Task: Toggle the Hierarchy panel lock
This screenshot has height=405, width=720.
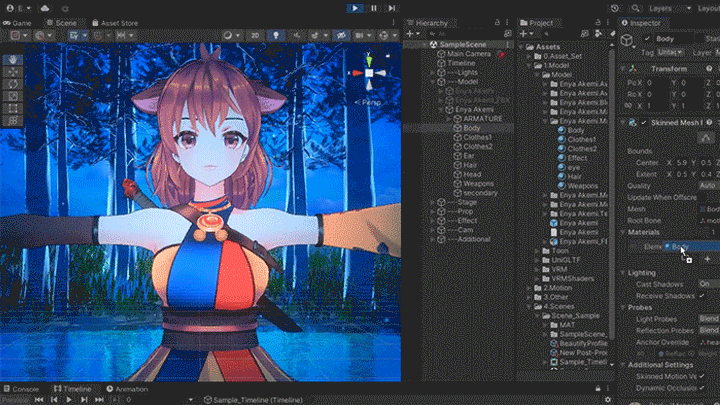Action: coord(497,22)
